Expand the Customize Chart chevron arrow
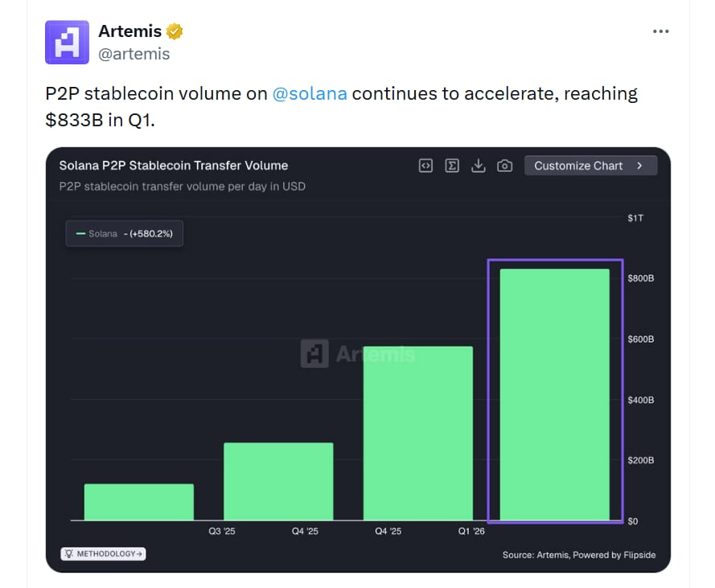 point(639,166)
